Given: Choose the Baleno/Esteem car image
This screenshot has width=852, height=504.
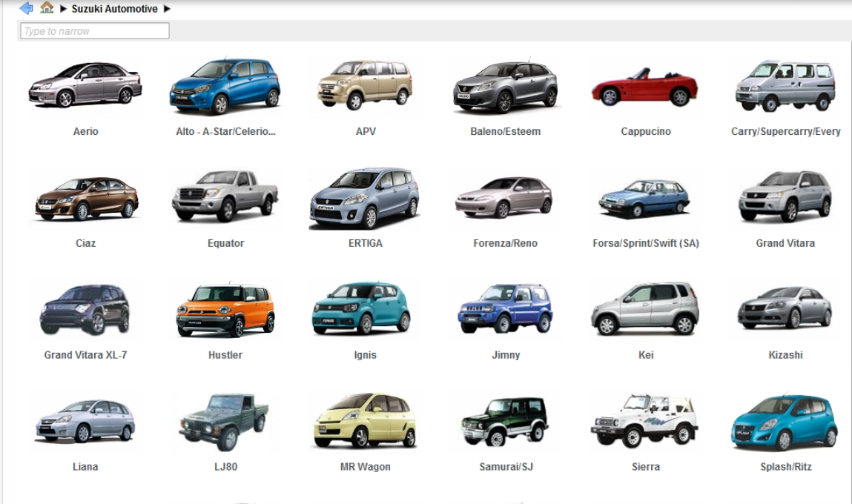Looking at the screenshot, I should tap(505, 86).
